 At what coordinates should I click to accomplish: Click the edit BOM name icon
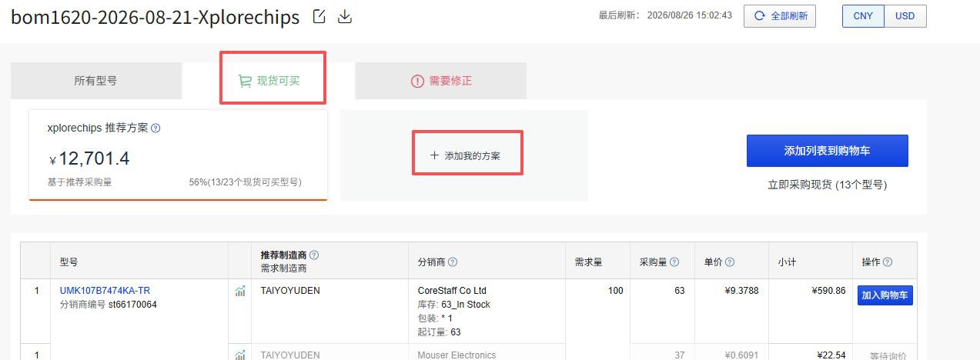(319, 16)
